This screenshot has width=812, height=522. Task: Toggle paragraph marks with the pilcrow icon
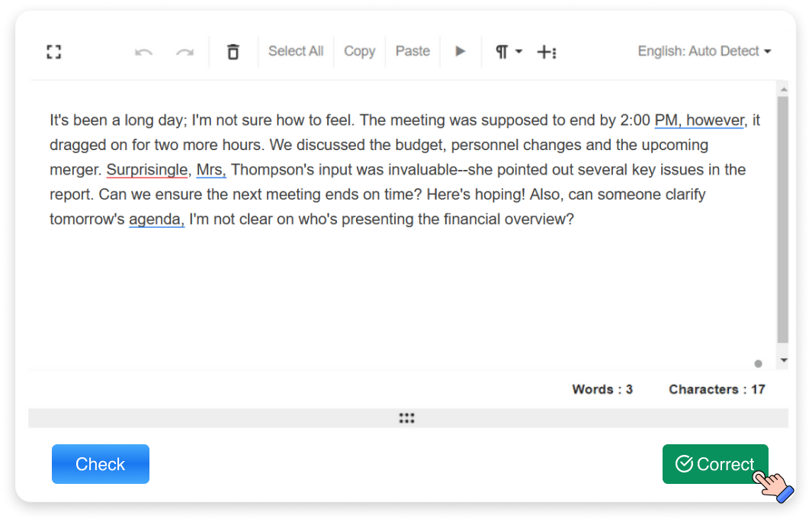[x=502, y=51]
